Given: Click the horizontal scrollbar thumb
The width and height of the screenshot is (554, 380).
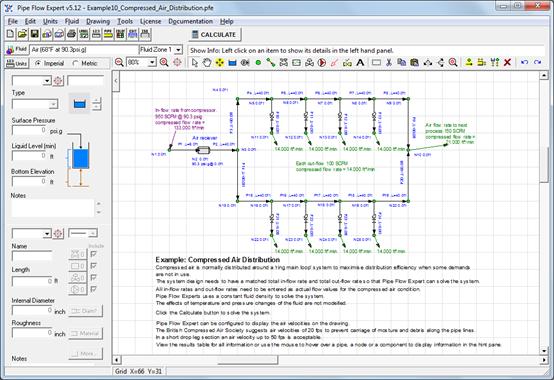Looking at the screenshot, I should [247, 360].
